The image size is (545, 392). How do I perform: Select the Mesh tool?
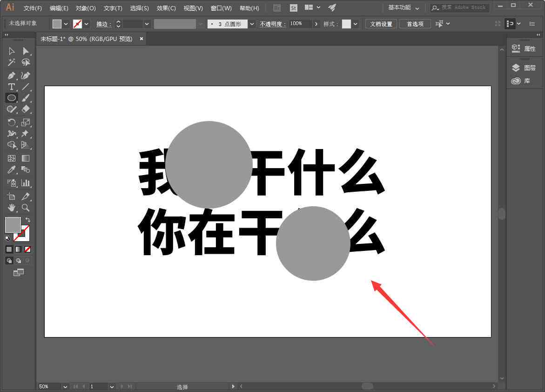[x=12, y=158]
